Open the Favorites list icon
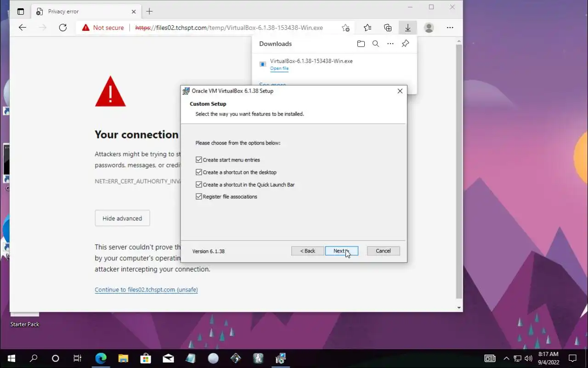 click(x=367, y=28)
